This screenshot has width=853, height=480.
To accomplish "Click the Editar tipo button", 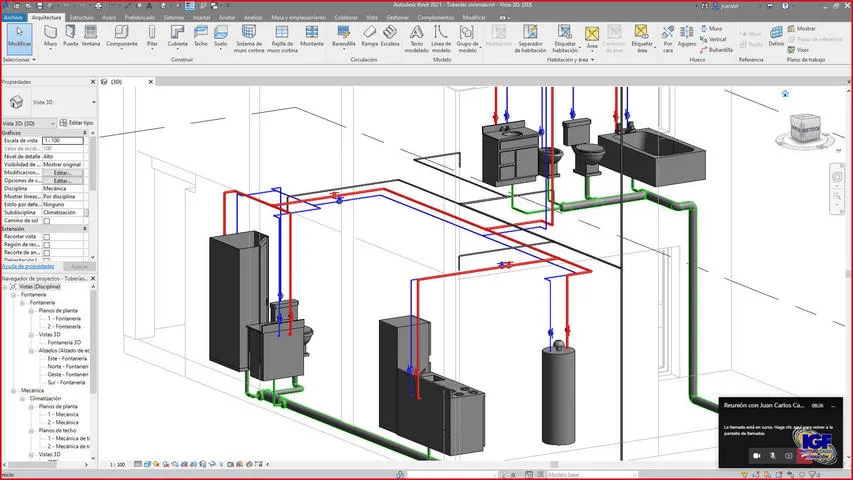I will (76, 123).
